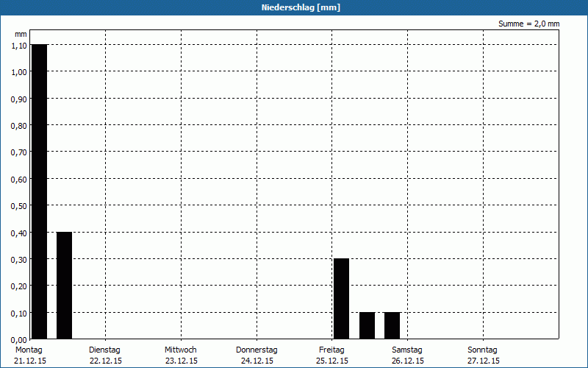
Task: Select the 0,30 mm bar on Freitag
Action: click(341, 299)
